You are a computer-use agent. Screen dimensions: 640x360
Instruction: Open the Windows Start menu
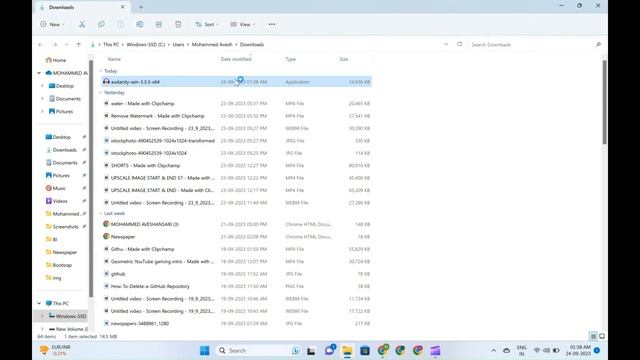[x=204, y=350]
